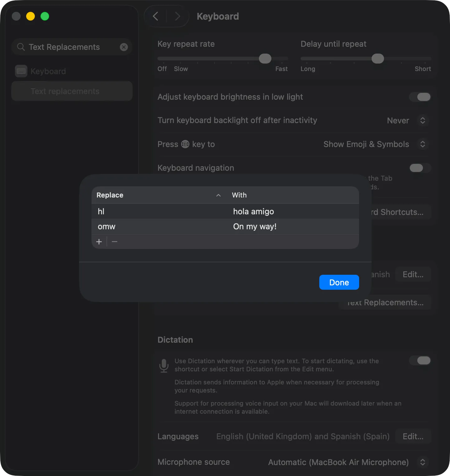Click Edit… next to input sources

point(413,274)
